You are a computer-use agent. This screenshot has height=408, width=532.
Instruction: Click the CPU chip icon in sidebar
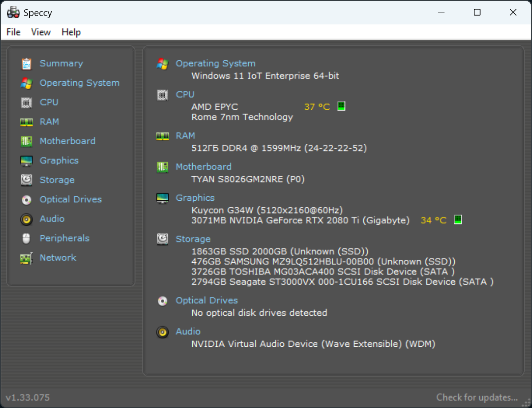pos(27,103)
